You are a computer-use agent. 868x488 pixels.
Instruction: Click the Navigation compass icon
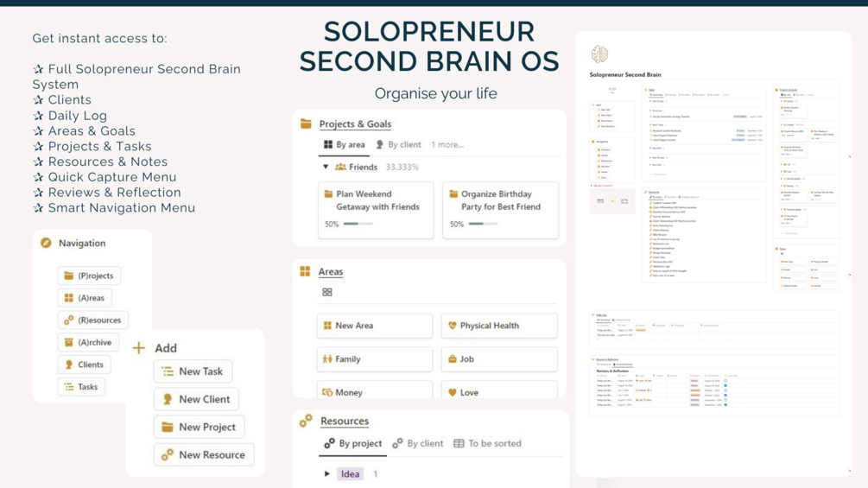(x=46, y=244)
